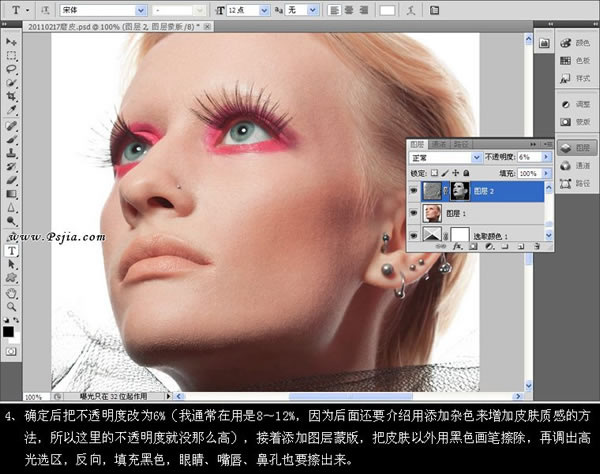The height and width of the screenshot is (474, 600).
Task: Select left align text option
Action: point(334,10)
